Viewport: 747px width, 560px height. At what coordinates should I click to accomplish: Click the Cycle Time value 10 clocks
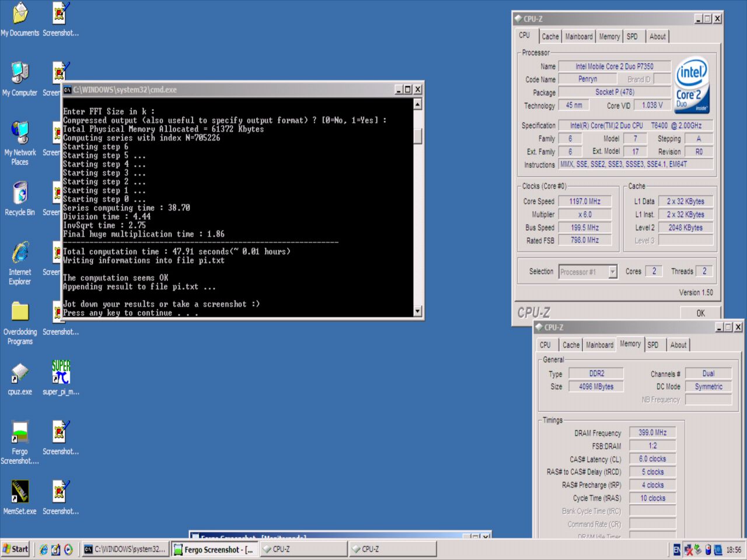[652, 498]
